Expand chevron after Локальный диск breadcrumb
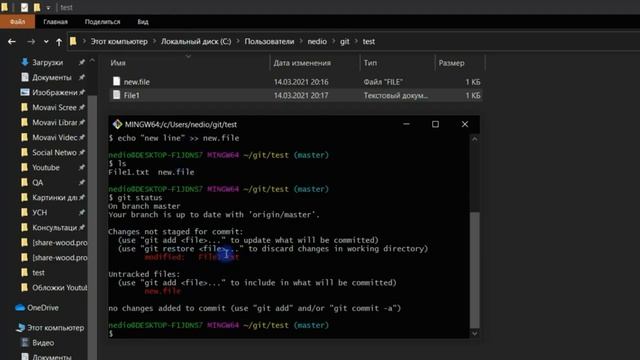The image size is (640, 360). pyautogui.click(x=238, y=42)
